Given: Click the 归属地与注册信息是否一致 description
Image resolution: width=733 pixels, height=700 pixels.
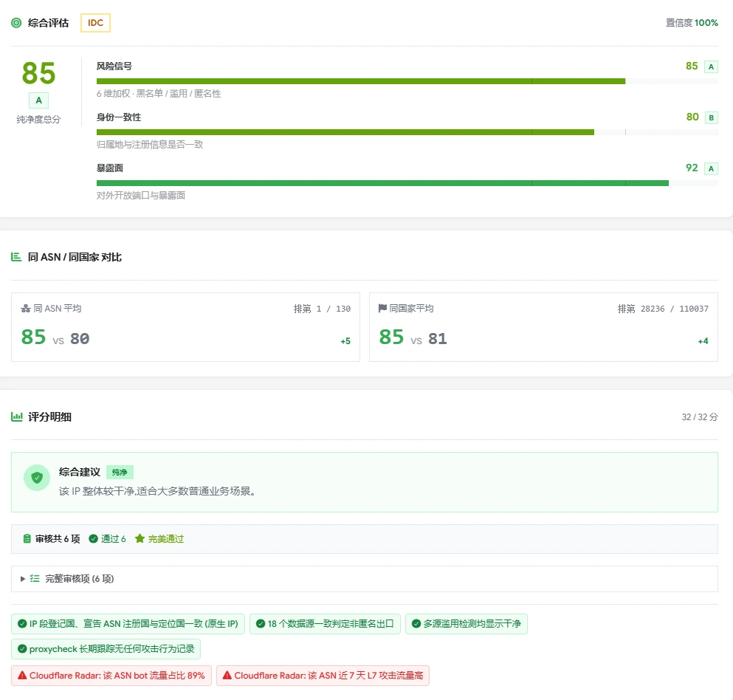Looking at the screenshot, I should (x=150, y=145).
